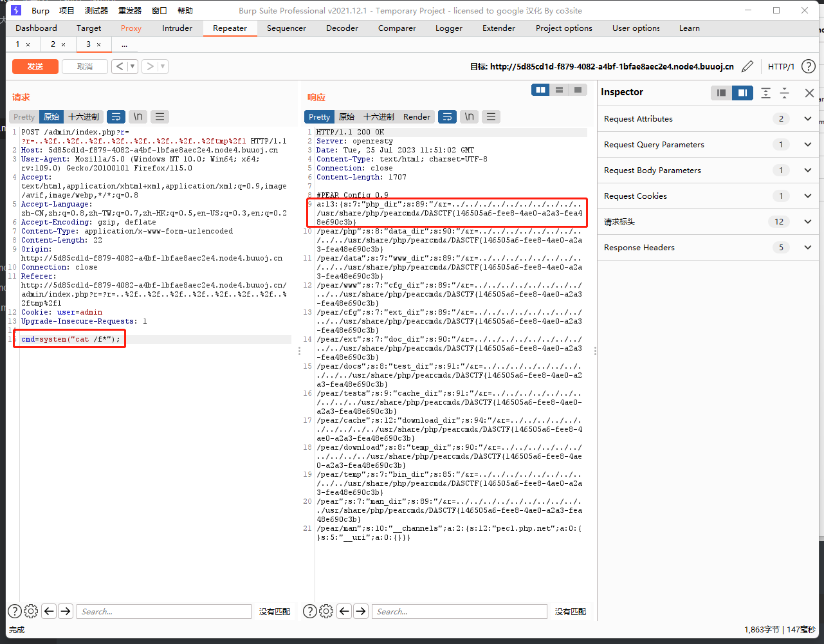This screenshot has width=824, height=644.
Task: Close the Inspector panel
Action: point(809,93)
